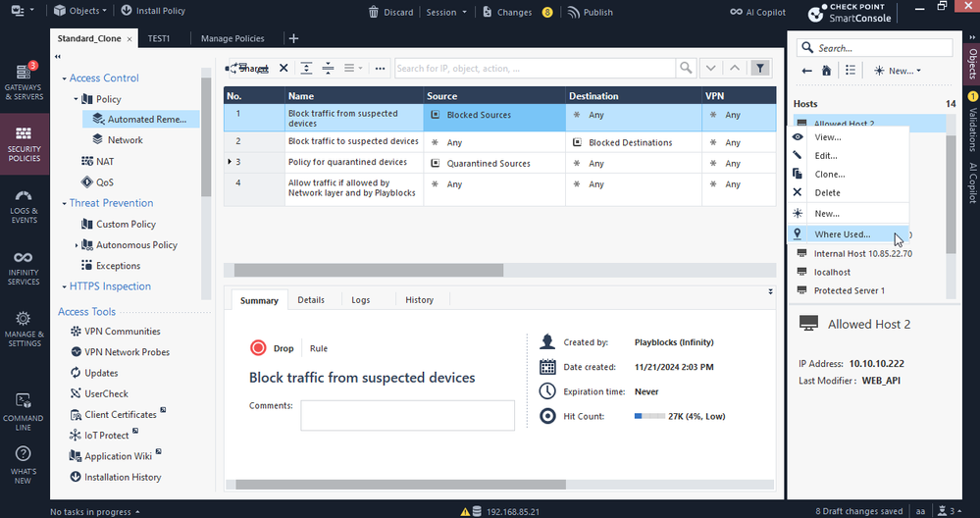980x518 pixels.
Task: Open the Session dropdown menu
Action: (446, 12)
